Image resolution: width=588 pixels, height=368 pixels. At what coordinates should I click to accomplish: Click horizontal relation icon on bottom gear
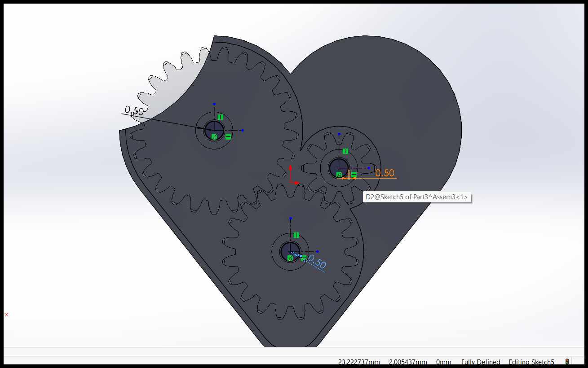click(304, 258)
